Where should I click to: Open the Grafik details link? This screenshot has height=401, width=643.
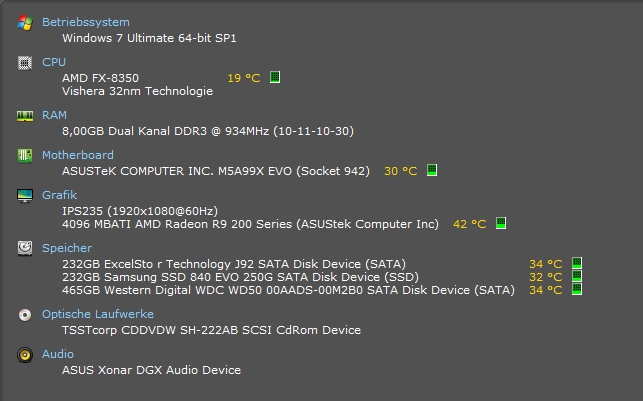click(x=59, y=195)
